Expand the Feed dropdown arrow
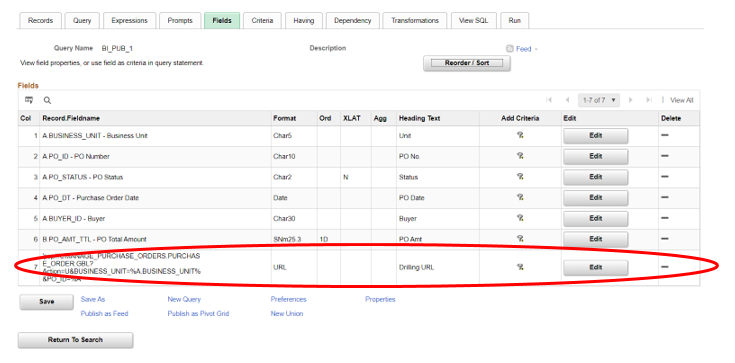Image resolution: width=735 pixels, height=363 pixels. [536, 49]
